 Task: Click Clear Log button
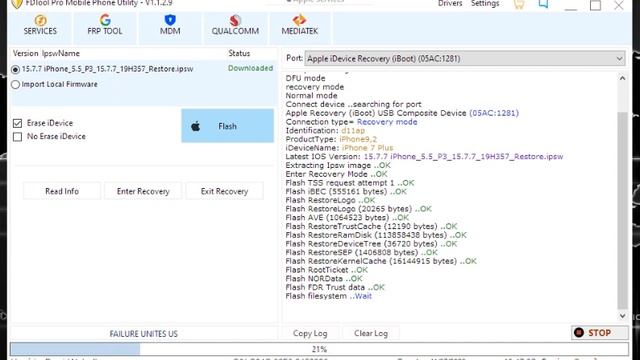pyautogui.click(x=371, y=333)
